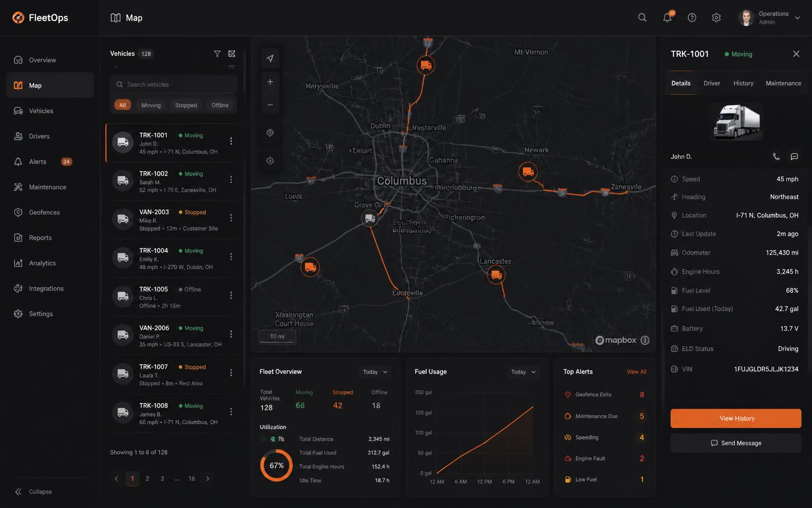Filter vehicles by Stopped
The width and height of the screenshot is (812, 508).
(x=186, y=105)
